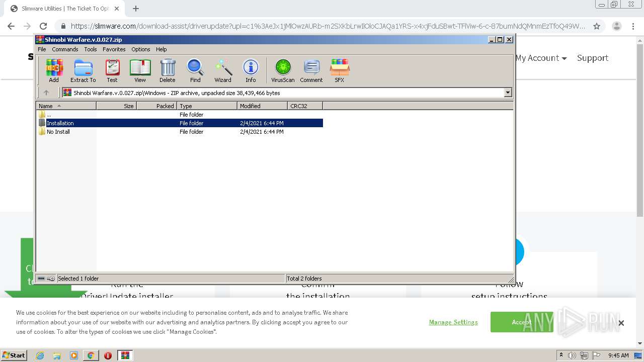This screenshot has width=644, height=362.
Task: Click the Info toolbar icon
Action: tap(251, 70)
